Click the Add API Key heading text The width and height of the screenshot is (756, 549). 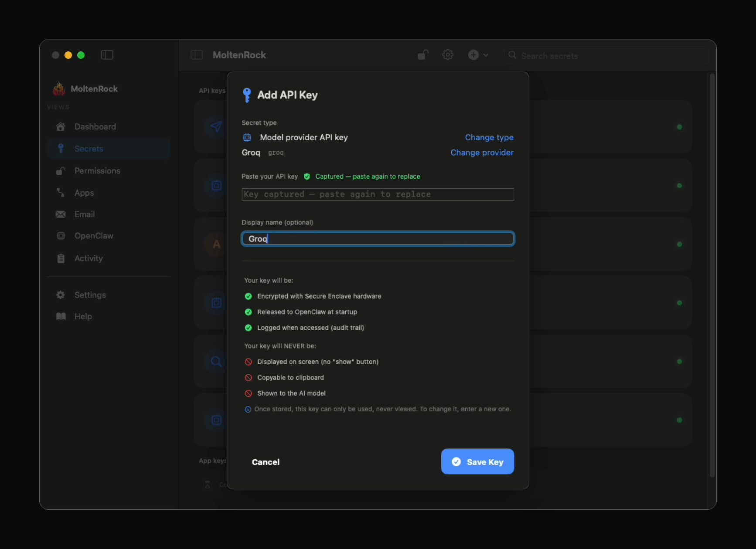pos(287,95)
